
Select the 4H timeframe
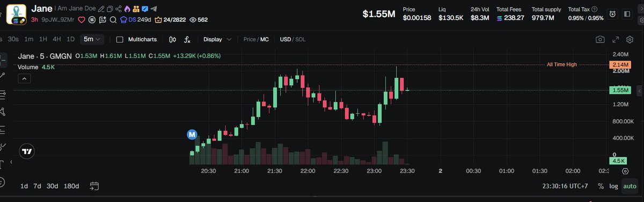[x=56, y=39]
